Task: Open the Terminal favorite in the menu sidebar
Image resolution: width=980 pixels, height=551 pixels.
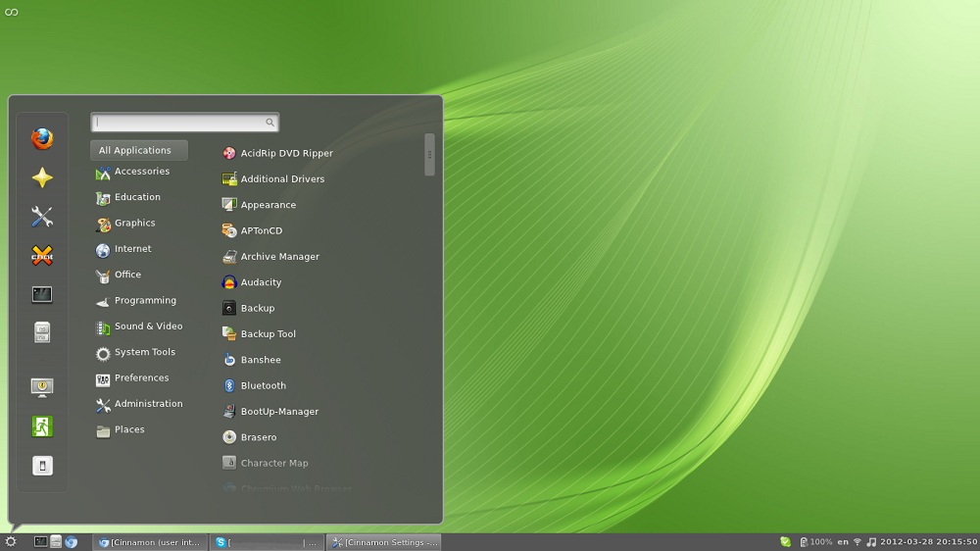Action: click(x=42, y=294)
